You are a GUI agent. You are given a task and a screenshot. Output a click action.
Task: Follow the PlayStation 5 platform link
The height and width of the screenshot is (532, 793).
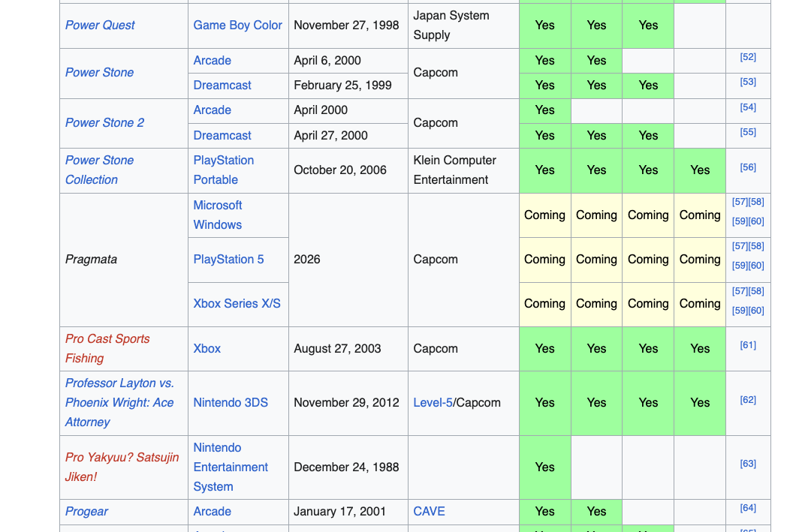(228, 259)
